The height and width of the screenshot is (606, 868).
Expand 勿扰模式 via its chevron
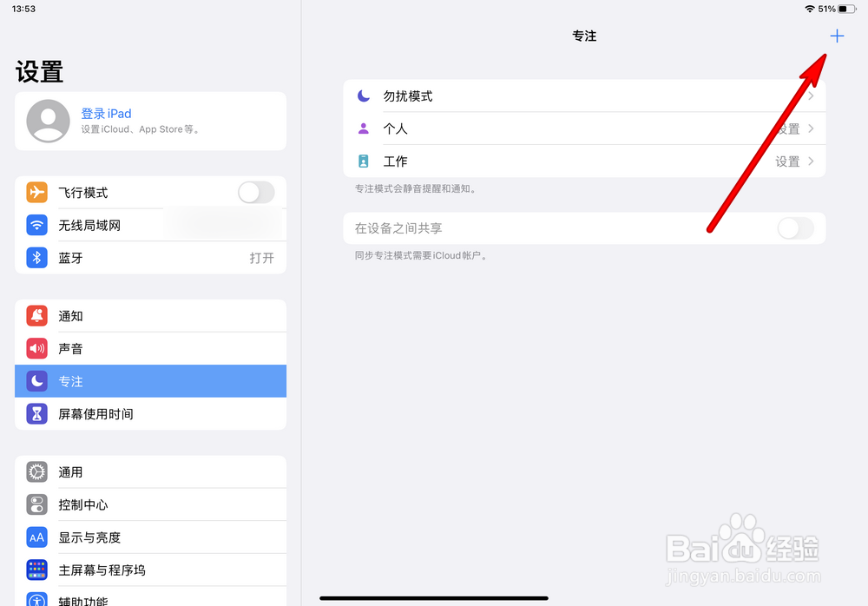(x=811, y=96)
